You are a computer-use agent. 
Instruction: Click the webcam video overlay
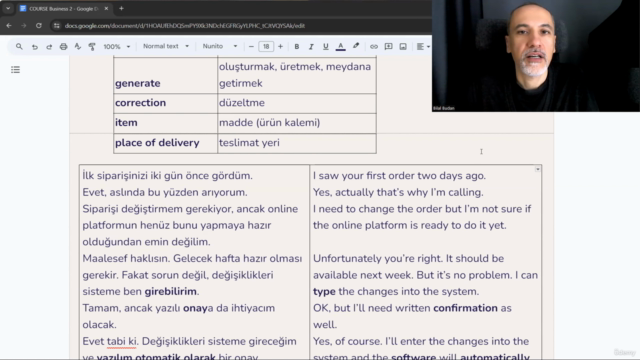point(536,56)
